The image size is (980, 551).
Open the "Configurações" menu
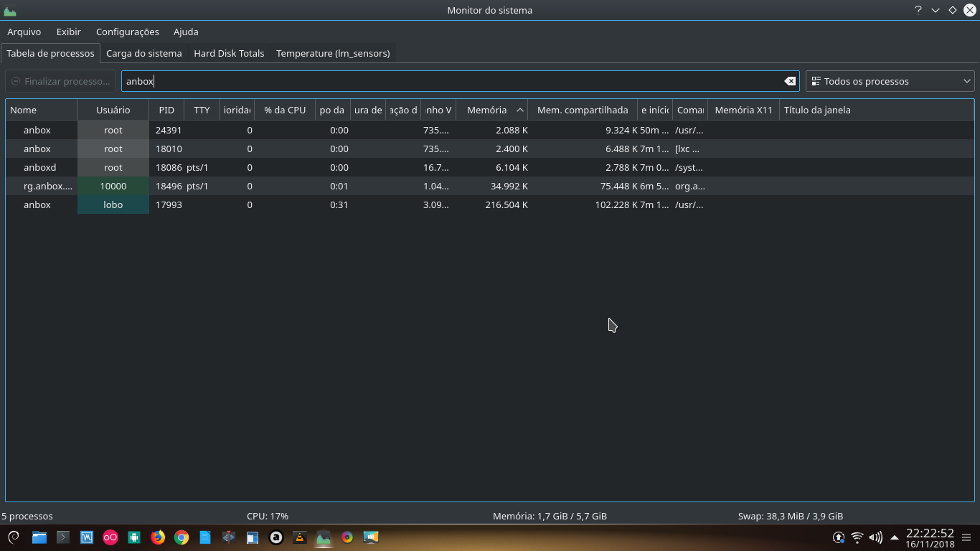coord(127,32)
